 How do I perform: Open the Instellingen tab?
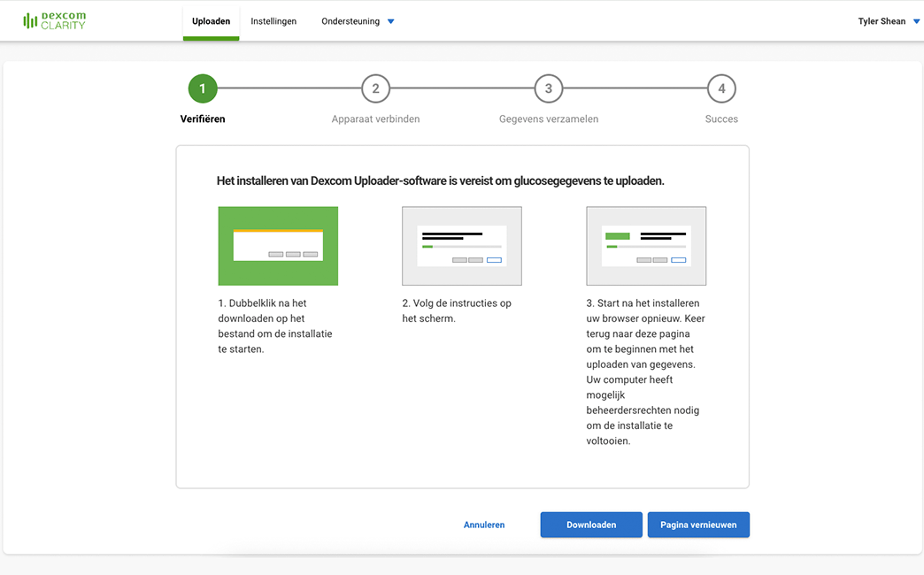pyautogui.click(x=273, y=20)
